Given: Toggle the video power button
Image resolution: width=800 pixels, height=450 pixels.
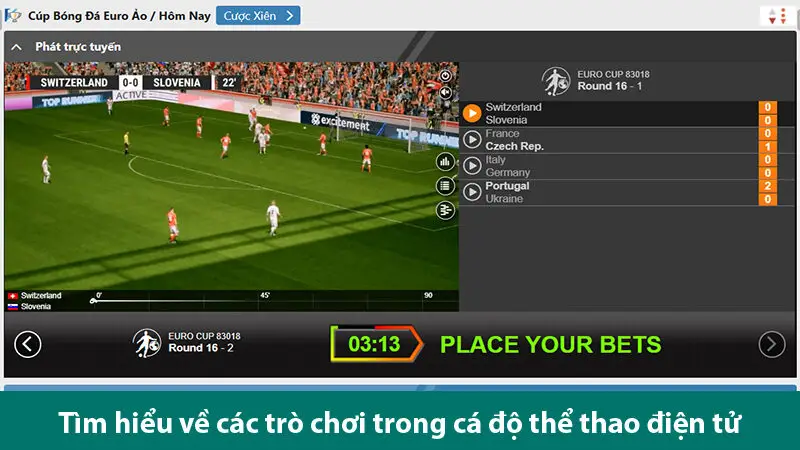Looking at the screenshot, I should [445, 76].
